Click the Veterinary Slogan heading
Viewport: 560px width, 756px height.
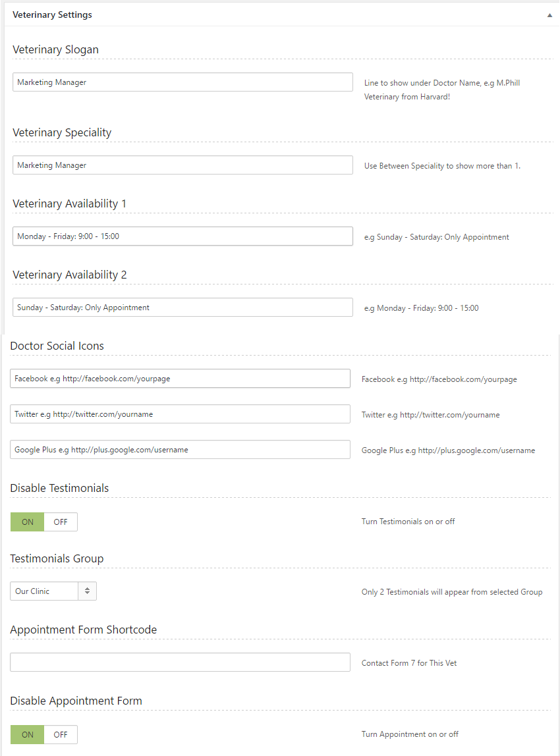[x=55, y=49]
